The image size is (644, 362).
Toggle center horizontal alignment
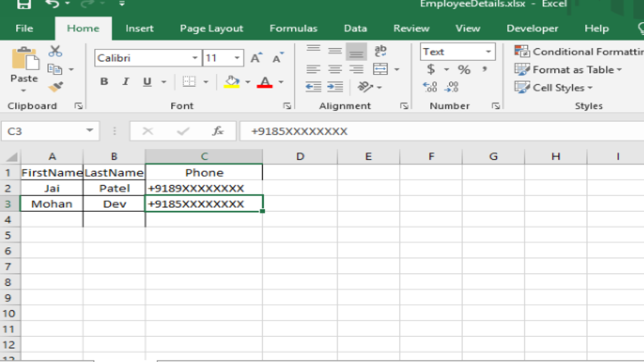[x=335, y=69]
